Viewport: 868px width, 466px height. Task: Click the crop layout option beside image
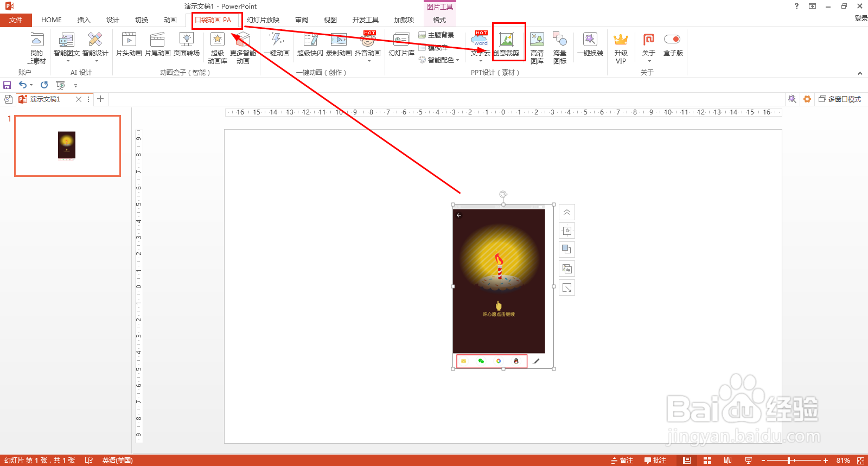tap(567, 231)
